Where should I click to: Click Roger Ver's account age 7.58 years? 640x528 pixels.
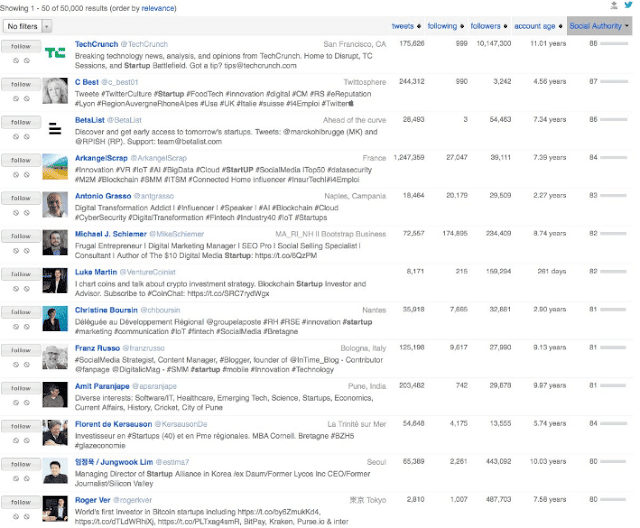549,499
